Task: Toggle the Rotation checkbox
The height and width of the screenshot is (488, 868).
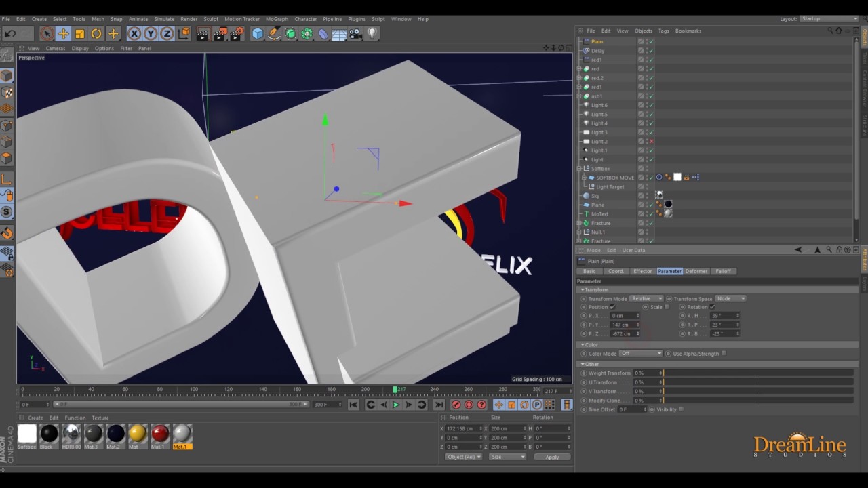Action: pos(712,307)
